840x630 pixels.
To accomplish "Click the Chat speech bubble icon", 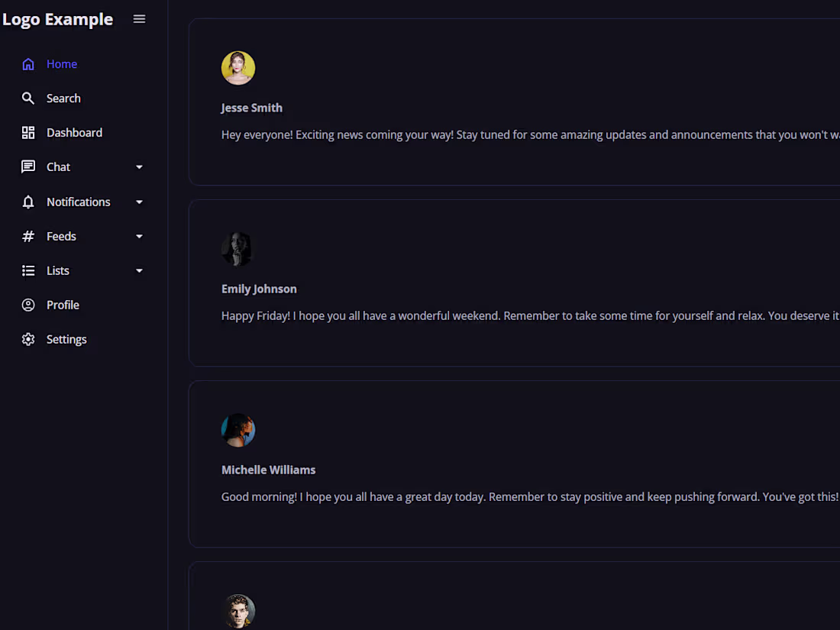I will (x=27, y=166).
